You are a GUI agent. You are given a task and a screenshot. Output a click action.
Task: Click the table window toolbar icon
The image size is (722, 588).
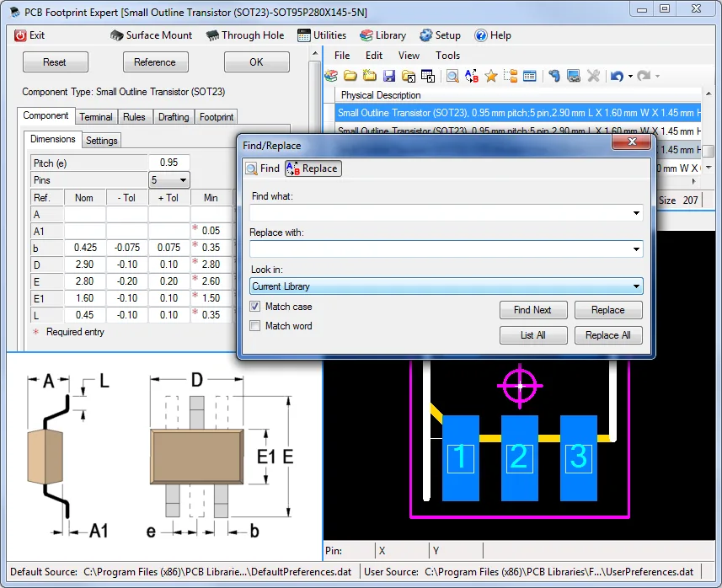coord(530,76)
